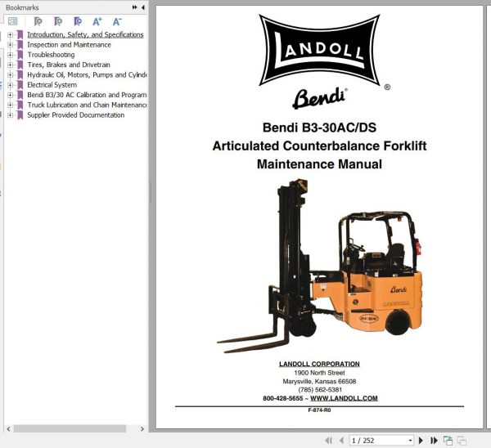Click the forklift photo on the cover
Screen dimensions: 491x448
click(320, 267)
